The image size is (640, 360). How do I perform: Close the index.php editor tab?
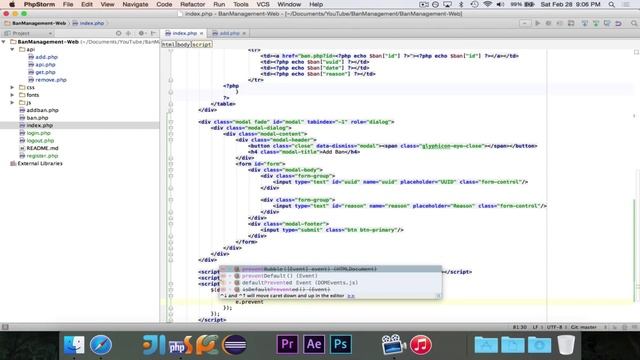coord(202,33)
